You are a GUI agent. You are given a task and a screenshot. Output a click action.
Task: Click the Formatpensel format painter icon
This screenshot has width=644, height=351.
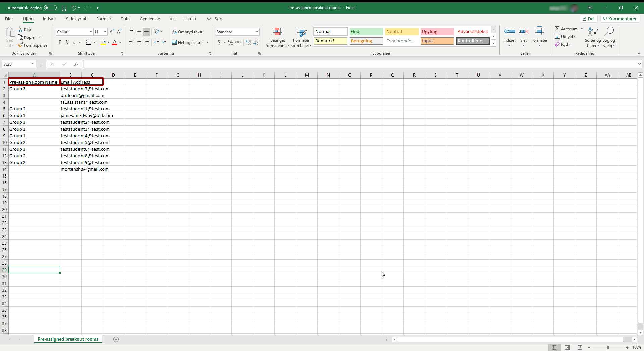pos(21,45)
